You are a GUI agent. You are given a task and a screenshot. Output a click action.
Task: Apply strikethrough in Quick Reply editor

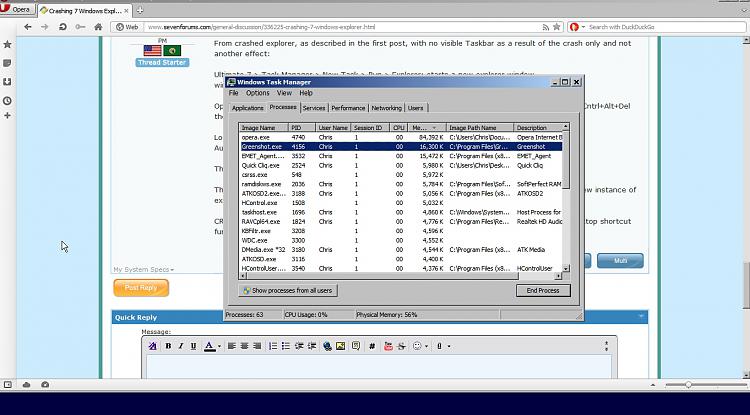[x=402, y=346]
